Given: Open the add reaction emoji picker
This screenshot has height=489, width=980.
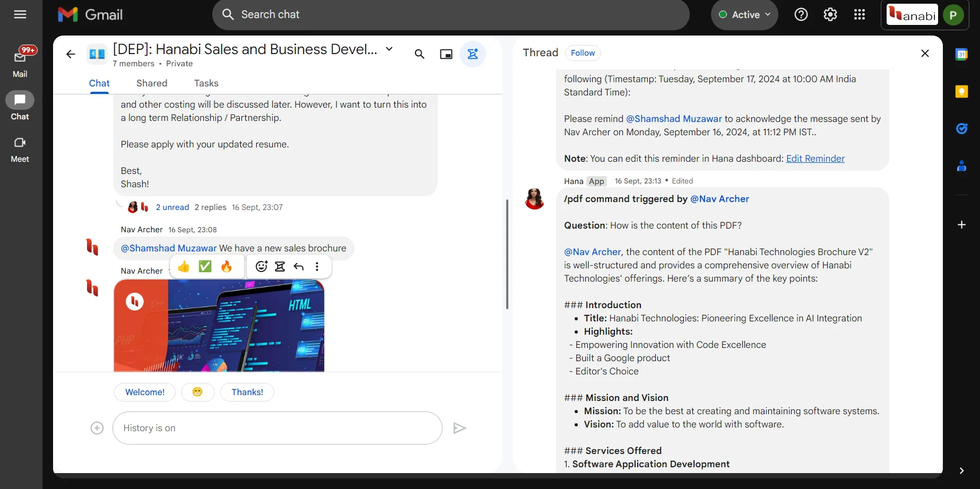Looking at the screenshot, I should click(261, 266).
